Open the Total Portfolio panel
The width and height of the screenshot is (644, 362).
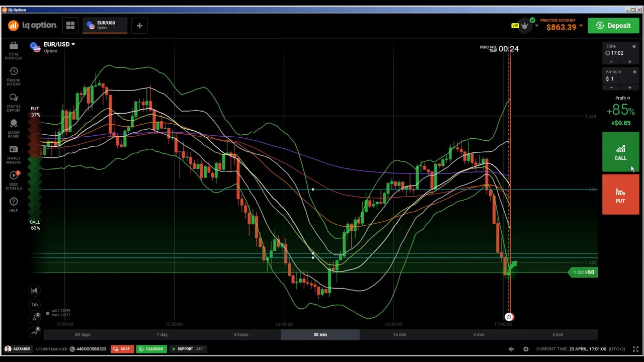(x=14, y=51)
